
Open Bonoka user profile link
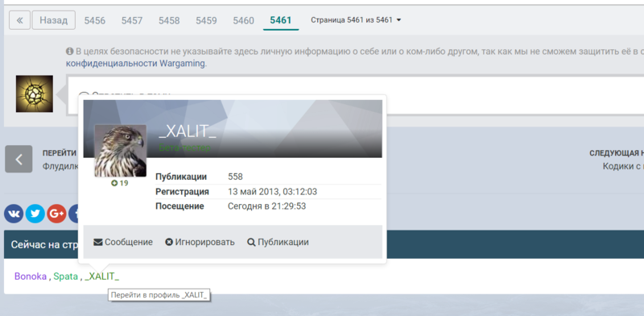(31, 276)
